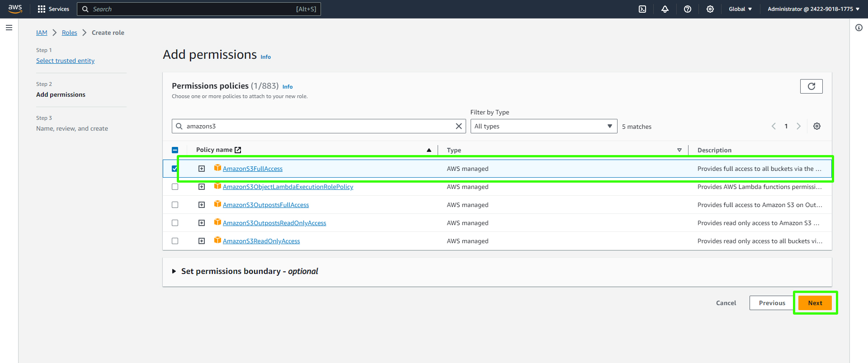Open the Administrator account menu
868x363 pixels.
pos(813,9)
